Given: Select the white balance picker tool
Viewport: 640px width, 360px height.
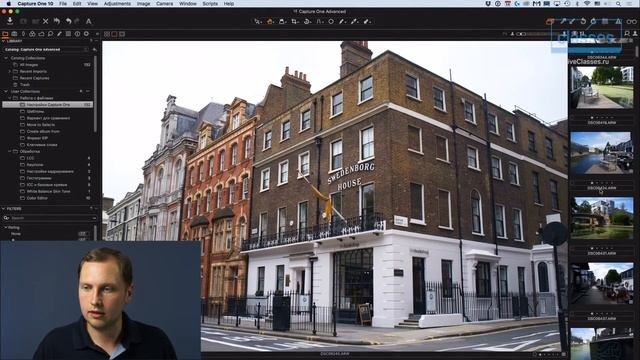Looking at the screenshot, I should coord(354,21).
